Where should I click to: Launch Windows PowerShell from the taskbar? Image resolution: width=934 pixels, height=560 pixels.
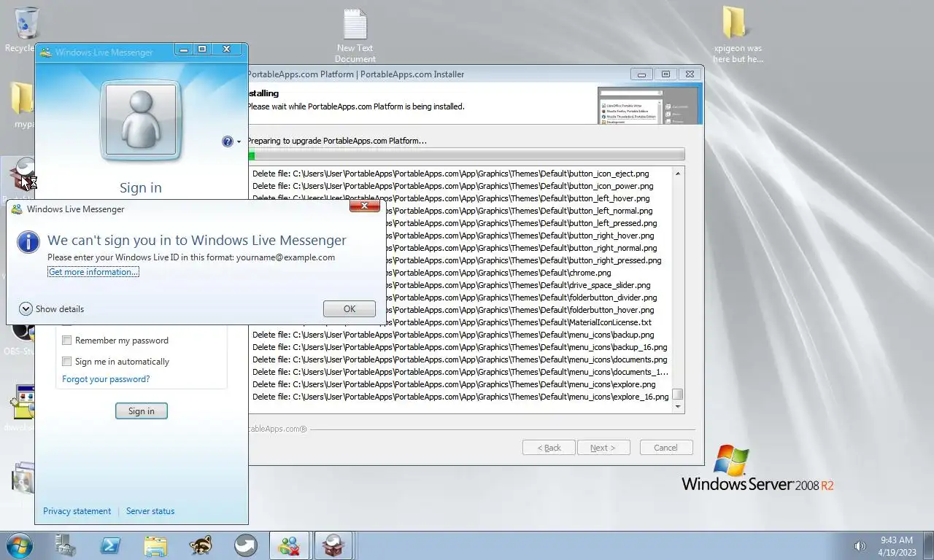coord(110,545)
